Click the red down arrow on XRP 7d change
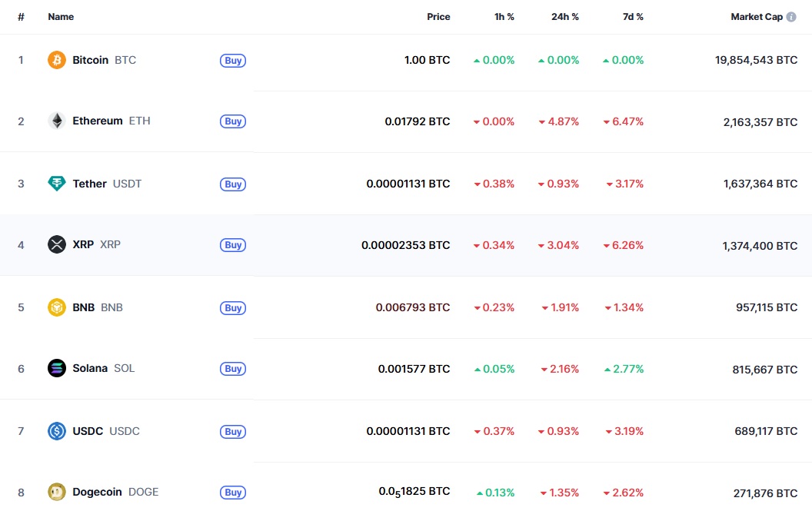The width and height of the screenshot is (812, 511). 607,245
